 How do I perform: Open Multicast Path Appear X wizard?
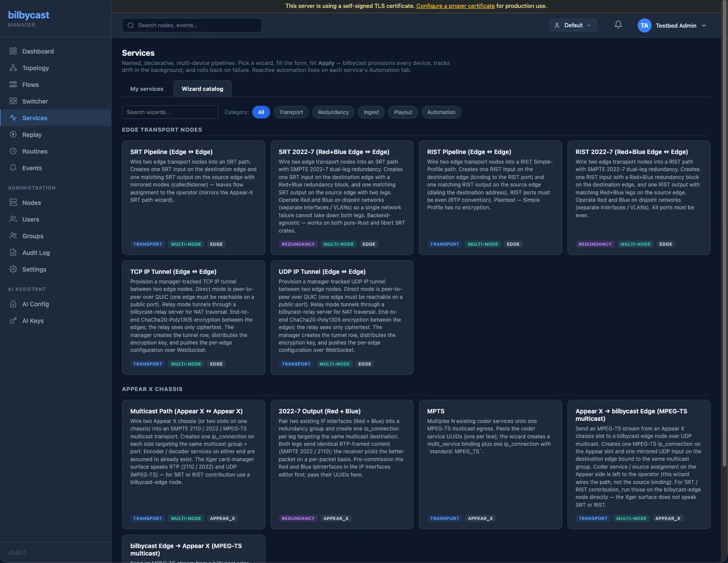(193, 464)
